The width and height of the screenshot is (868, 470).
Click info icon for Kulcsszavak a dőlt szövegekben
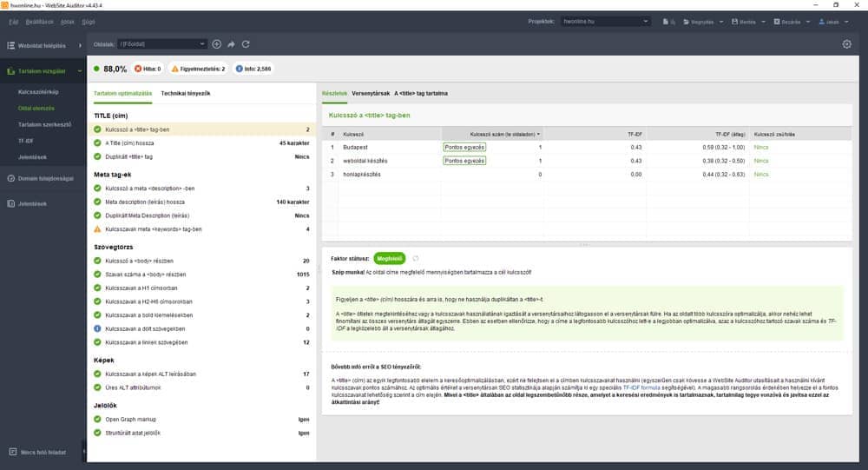97,328
